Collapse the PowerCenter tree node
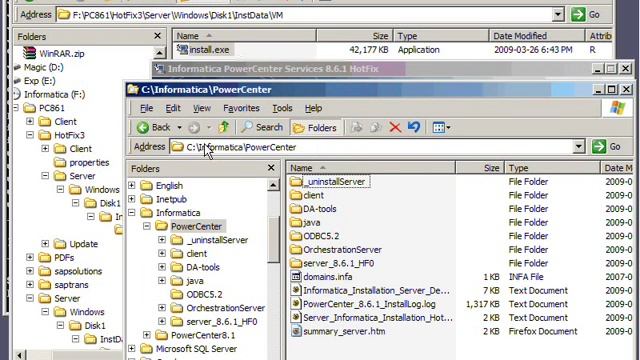The width and height of the screenshot is (640, 360). tap(147, 226)
